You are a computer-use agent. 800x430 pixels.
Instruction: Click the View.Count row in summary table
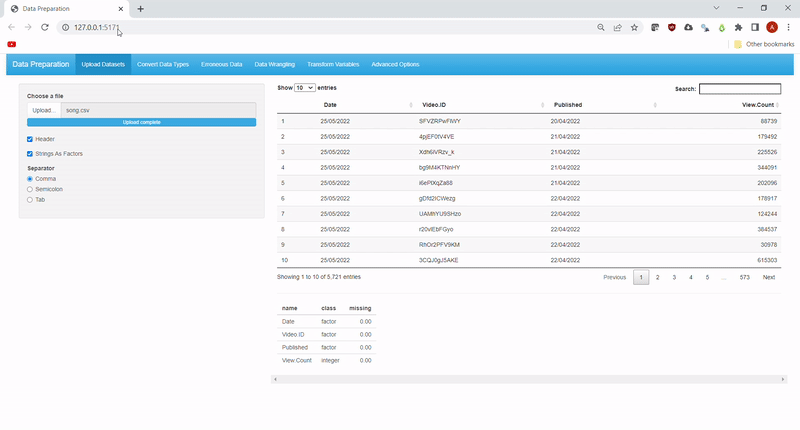(327, 361)
